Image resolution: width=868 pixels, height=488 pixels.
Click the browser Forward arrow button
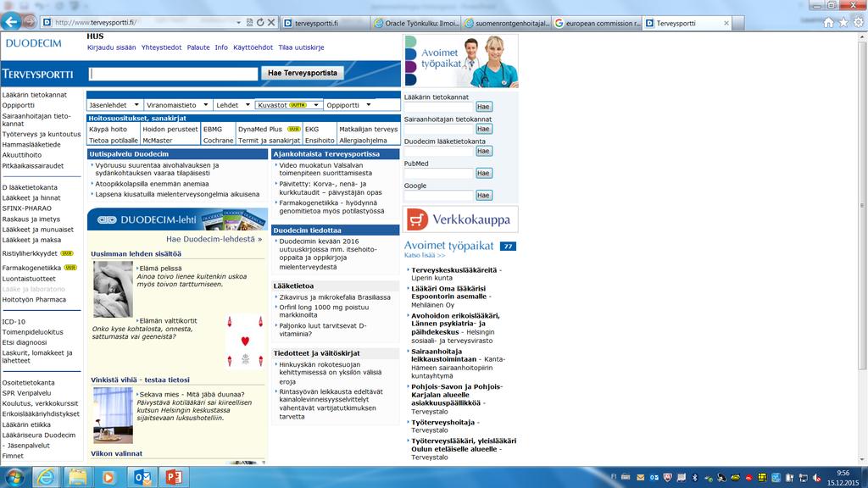[x=30, y=22]
